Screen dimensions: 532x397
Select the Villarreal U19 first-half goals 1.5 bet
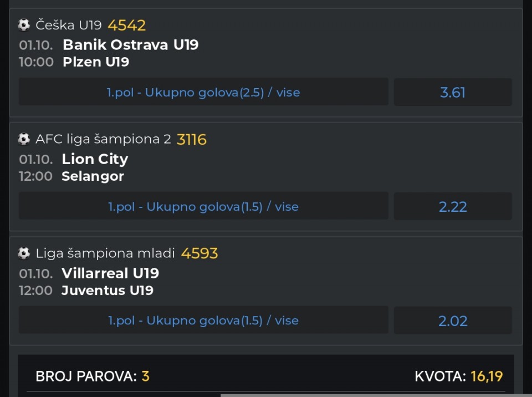click(203, 320)
